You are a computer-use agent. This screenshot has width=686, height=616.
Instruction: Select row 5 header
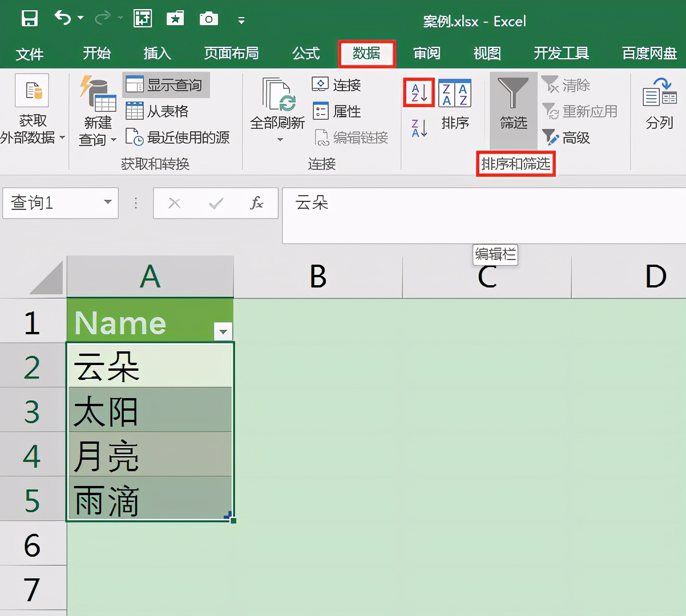(33, 499)
